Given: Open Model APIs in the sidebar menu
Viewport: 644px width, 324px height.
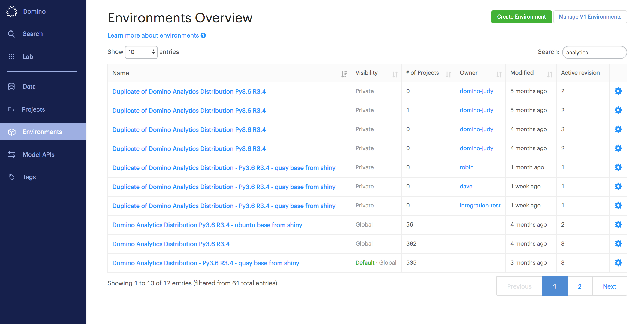Looking at the screenshot, I should [38, 155].
